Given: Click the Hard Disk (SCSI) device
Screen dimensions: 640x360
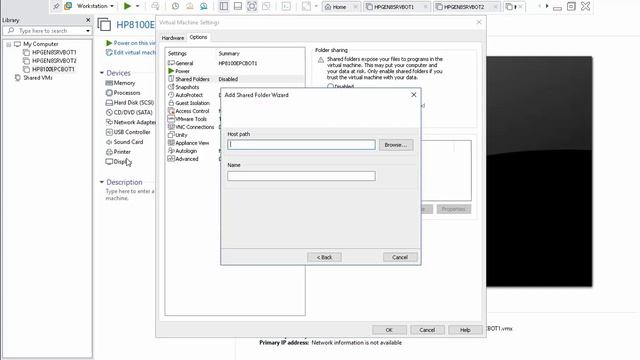Looking at the screenshot, I should pyautogui.click(x=130, y=102).
